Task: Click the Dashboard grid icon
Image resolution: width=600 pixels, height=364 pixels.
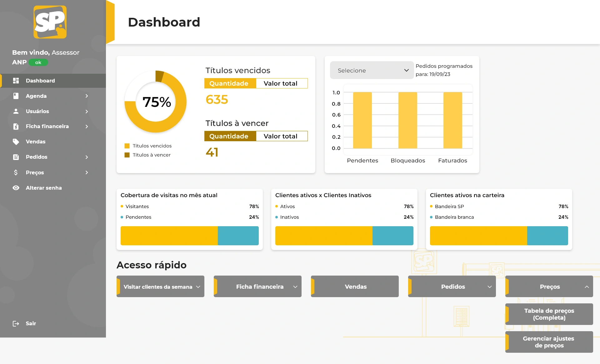Action: [x=16, y=81]
